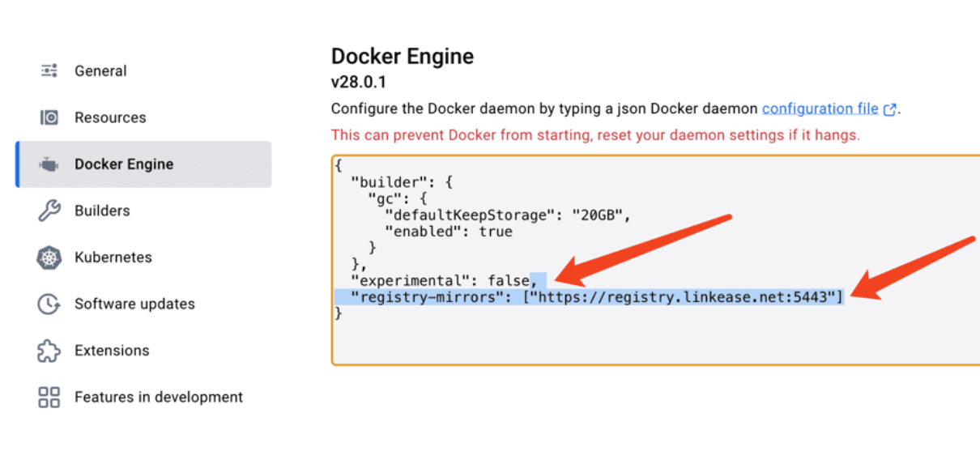Image resolution: width=980 pixels, height=460 pixels.
Task: Click the Docker Engine whale icon
Action: coord(49,164)
